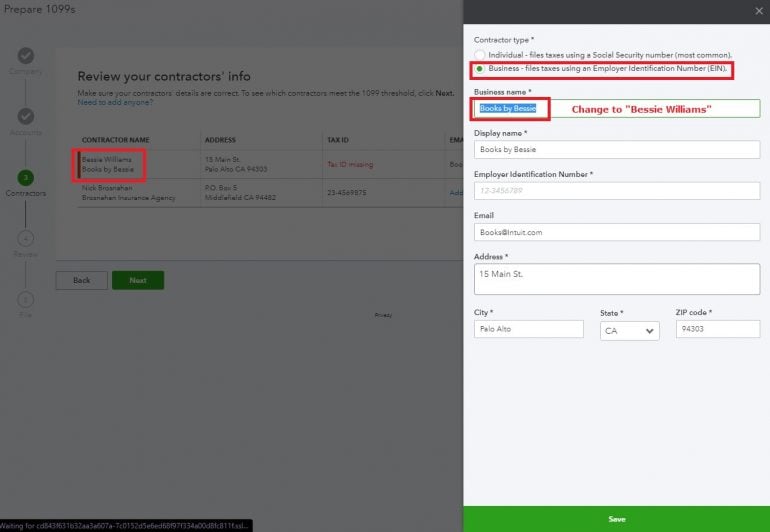Click the Display name input field

pos(615,149)
